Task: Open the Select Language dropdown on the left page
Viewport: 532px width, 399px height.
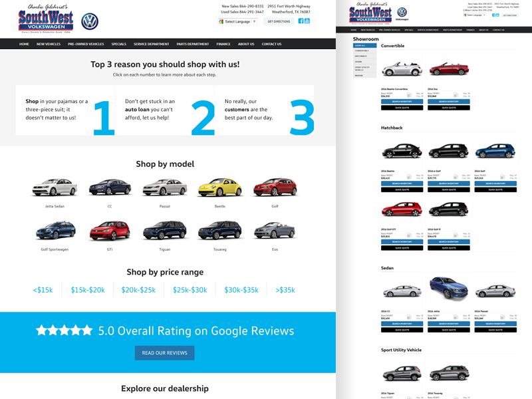Action: [x=237, y=21]
